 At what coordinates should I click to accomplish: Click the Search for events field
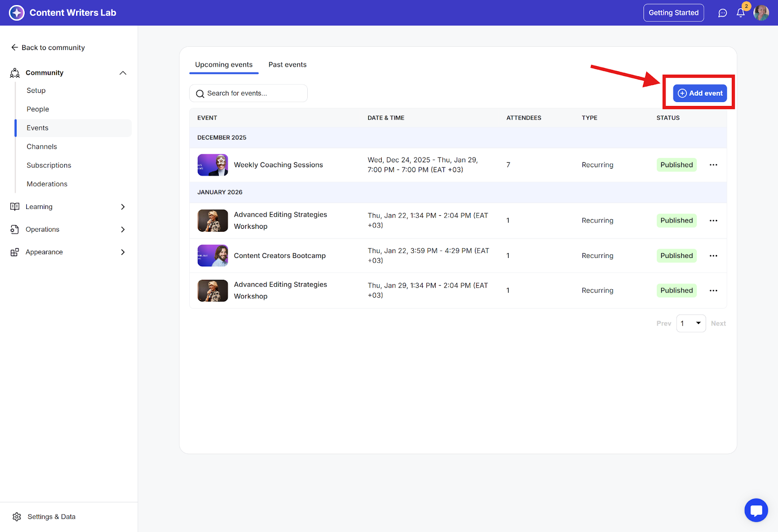pyautogui.click(x=248, y=93)
